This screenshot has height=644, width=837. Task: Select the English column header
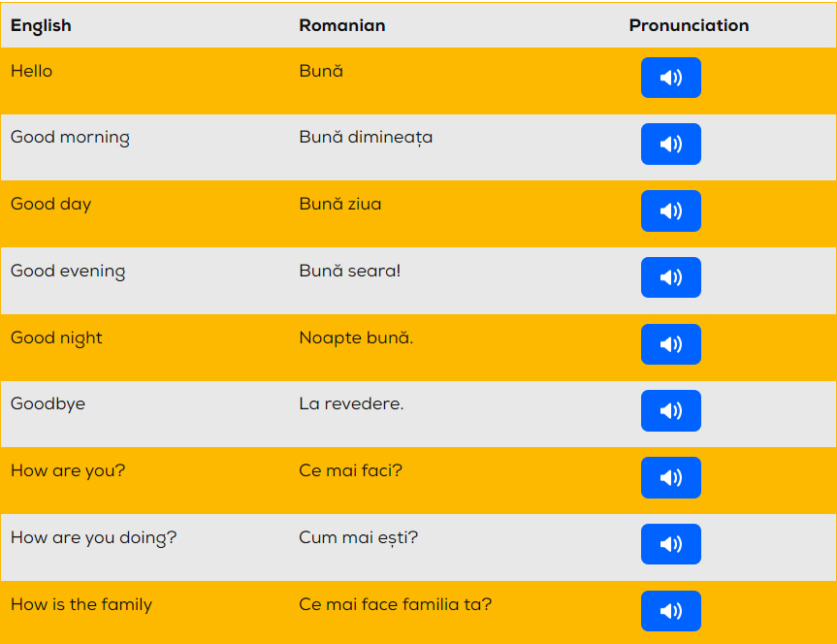[41, 25]
